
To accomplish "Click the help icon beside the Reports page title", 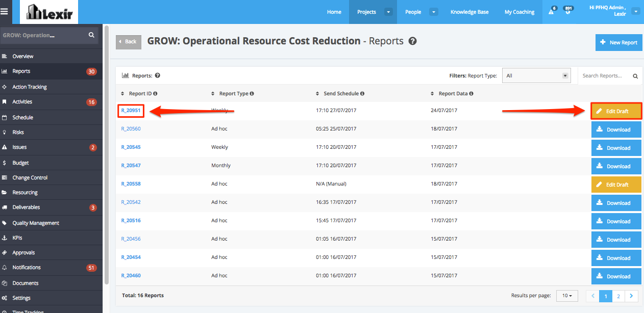I will pos(413,41).
